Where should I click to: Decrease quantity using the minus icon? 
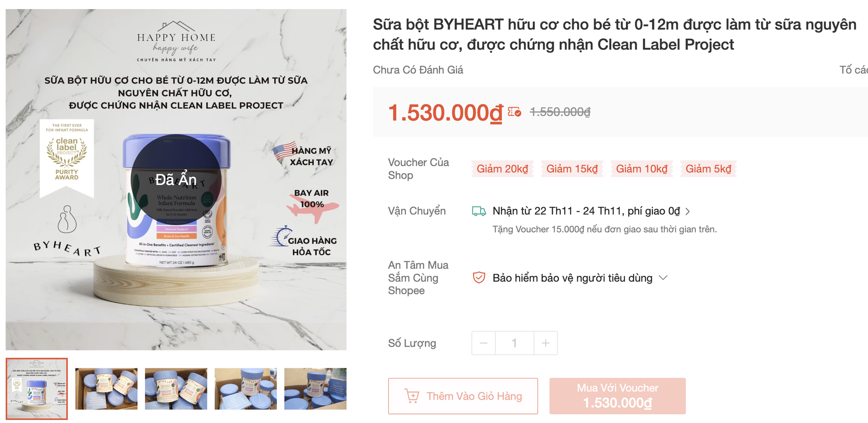(483, 343)
